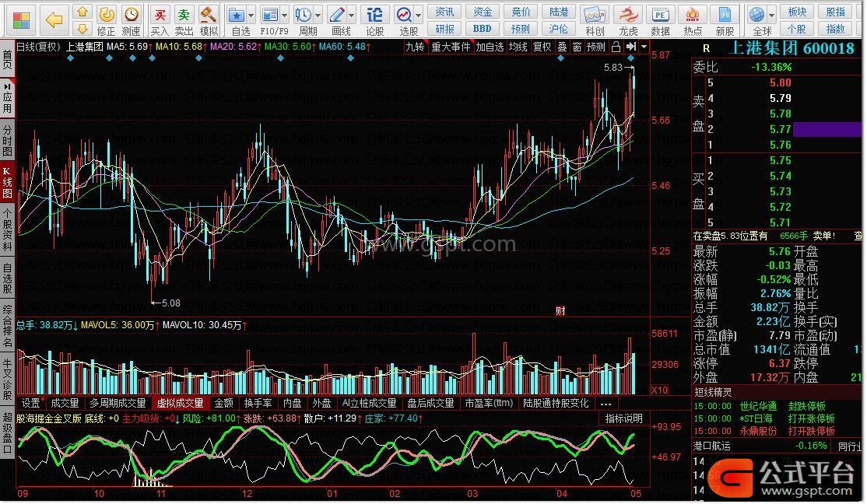Select the 虚拟成交量 tab
The width and height of the screenshot is (867, 504).
181,404
